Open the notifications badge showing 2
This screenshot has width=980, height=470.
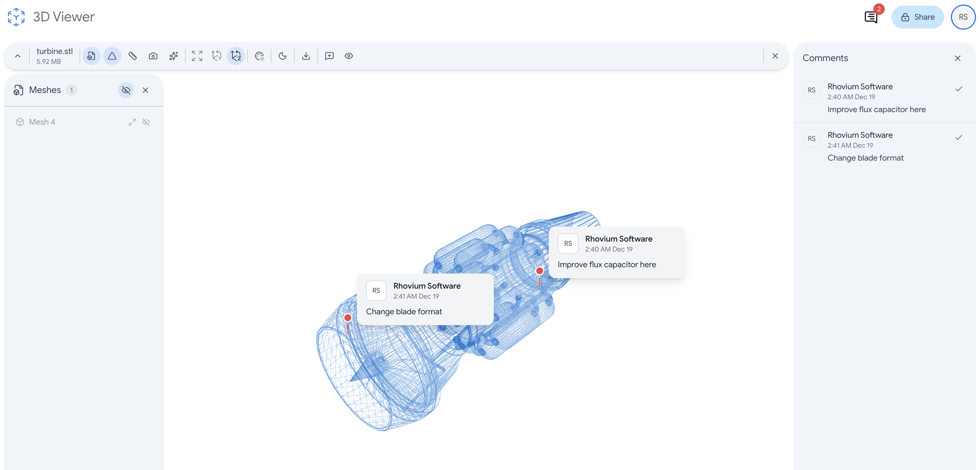(871, 17)
